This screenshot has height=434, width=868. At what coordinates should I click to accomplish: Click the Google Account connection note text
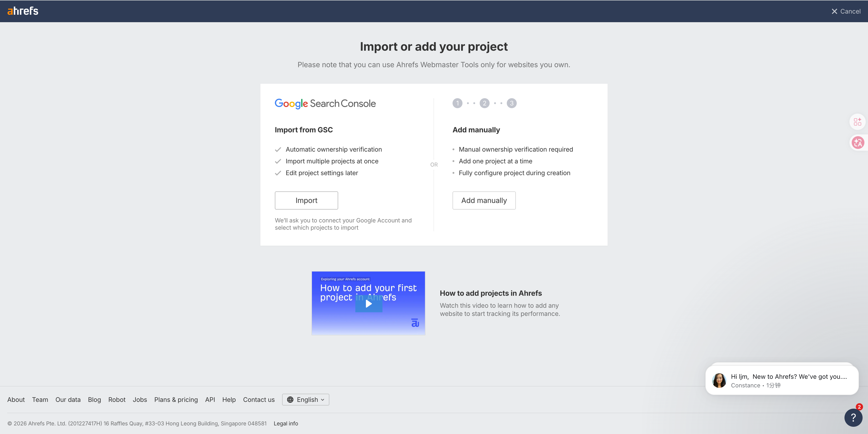pos(343,224)
